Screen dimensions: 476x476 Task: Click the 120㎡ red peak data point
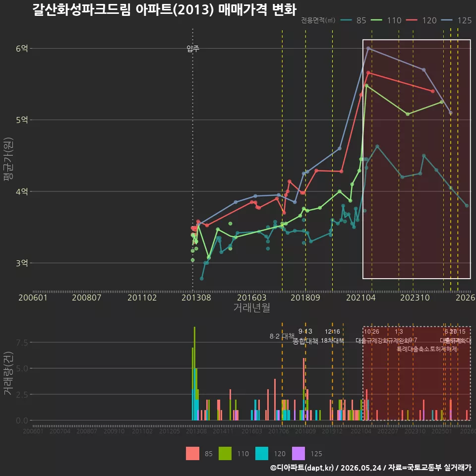(x=368, y=73)
